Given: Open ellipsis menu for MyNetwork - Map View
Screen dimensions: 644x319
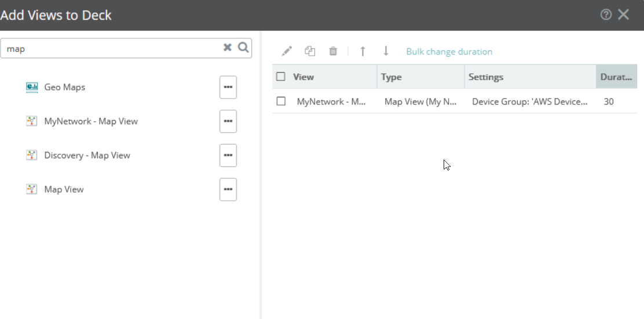Looking at the screenshot, I should point(228,121).
